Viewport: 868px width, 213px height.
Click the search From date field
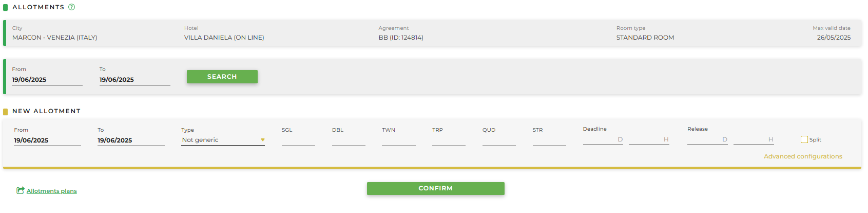[47, 80]
